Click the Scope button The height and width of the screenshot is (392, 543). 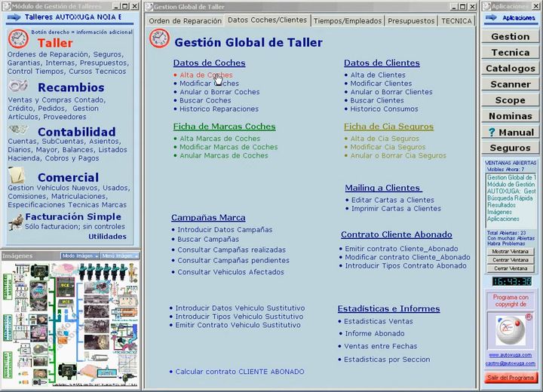510,100
